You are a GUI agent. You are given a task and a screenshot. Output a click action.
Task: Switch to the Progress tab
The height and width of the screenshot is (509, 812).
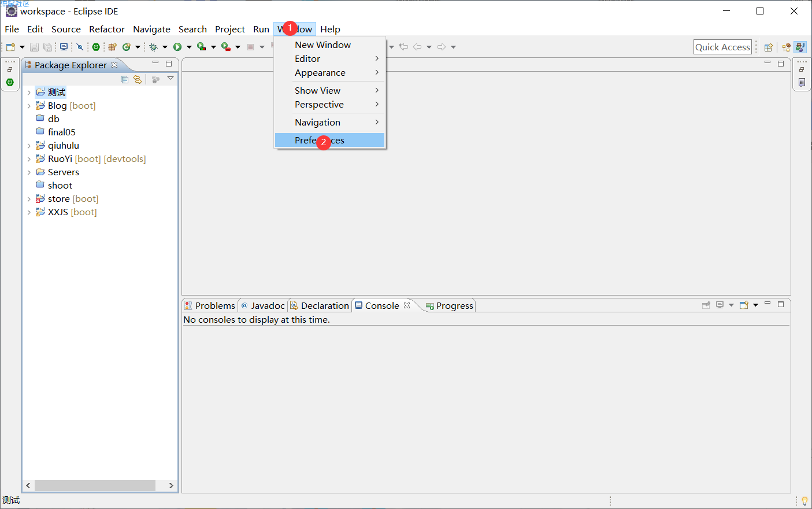[450, 305]
